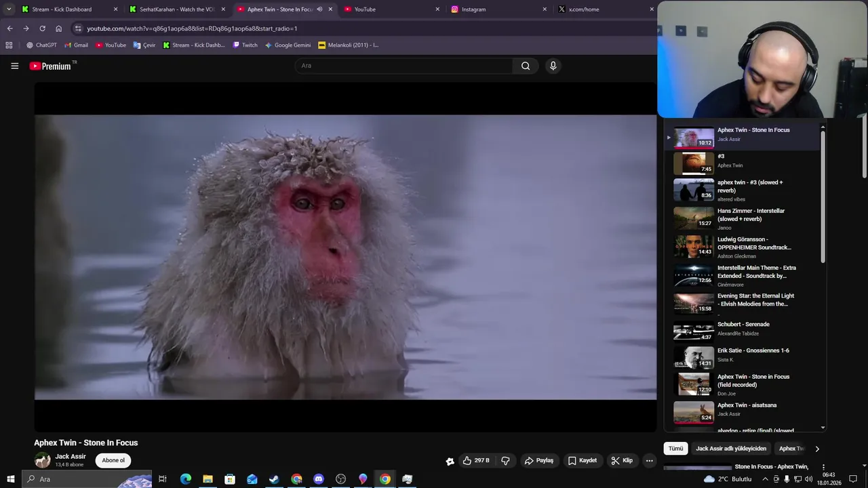
Task: View site information icon in address bar
Action: [78, 28]
